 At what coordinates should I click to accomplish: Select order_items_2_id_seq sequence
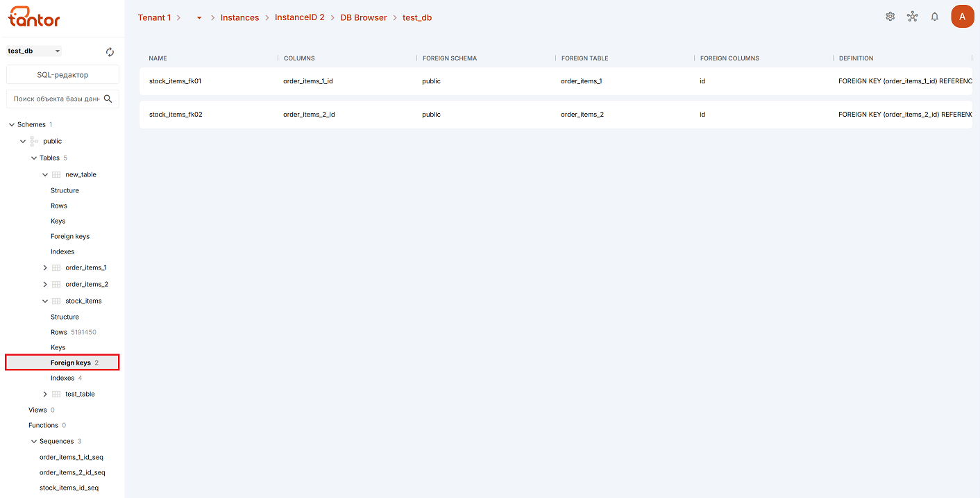(x=72, y=472)
